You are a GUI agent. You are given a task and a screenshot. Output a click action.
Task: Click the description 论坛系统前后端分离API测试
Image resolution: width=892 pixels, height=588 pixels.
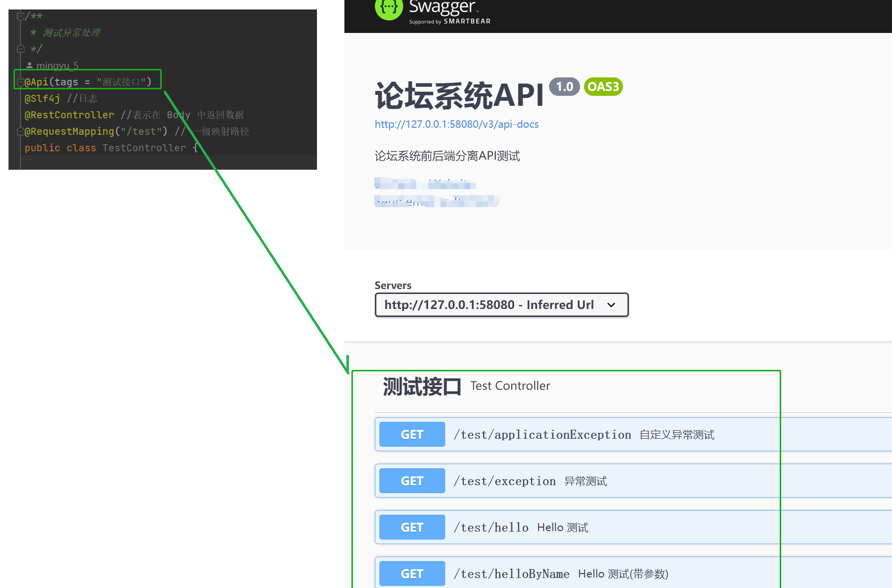point(447,156)
